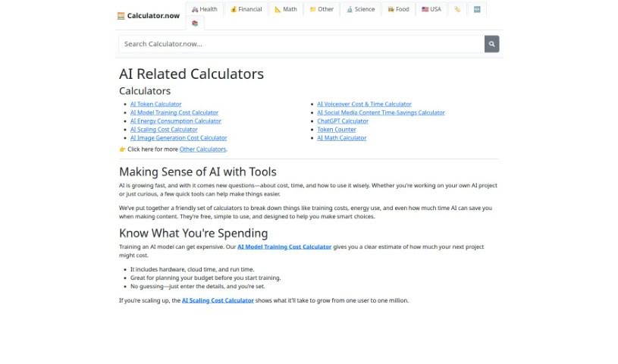Screen dimensions: 618x364
Task: Click the ChatGPT Calculator link
Action: (343, 121)
